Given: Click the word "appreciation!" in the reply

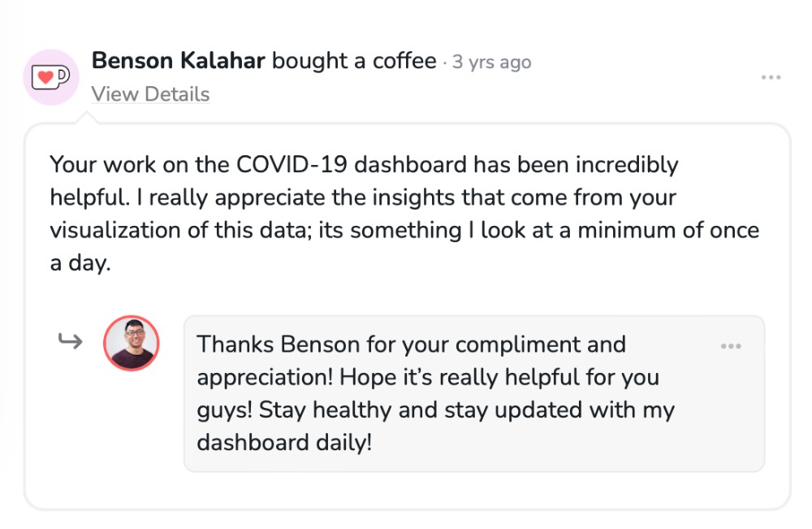Looking at the screenshot, I should click(x=264, y=378).
